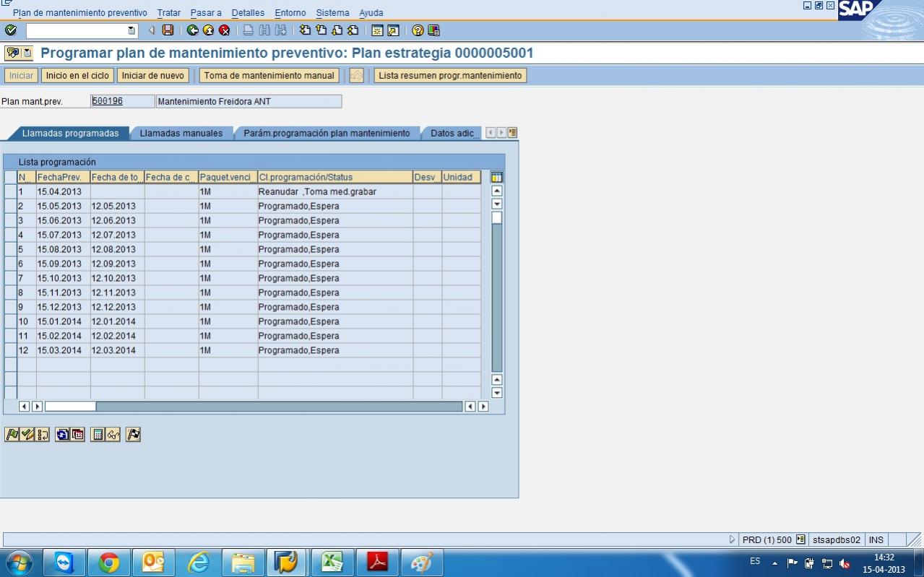This screenshot has width=924, height=577.
Task: Cancel with the red X icon
Action: click(x=224, y=30)
